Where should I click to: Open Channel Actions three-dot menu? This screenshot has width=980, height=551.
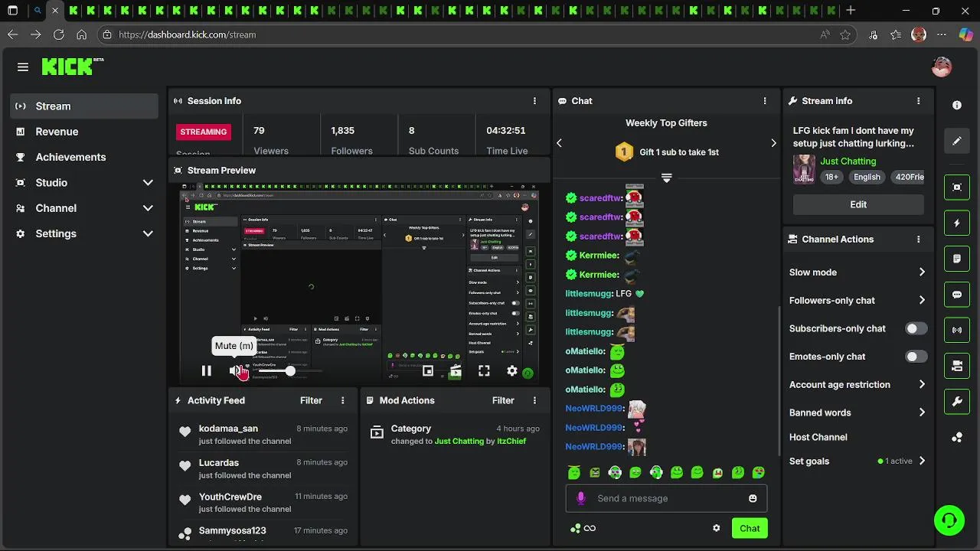(919, 240)
